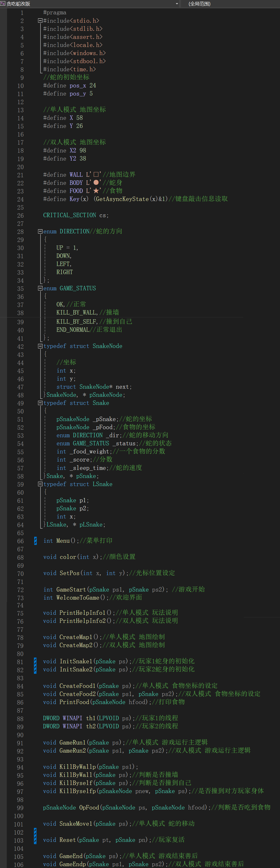Click InitSnake2 declaration

click(87, 670)
